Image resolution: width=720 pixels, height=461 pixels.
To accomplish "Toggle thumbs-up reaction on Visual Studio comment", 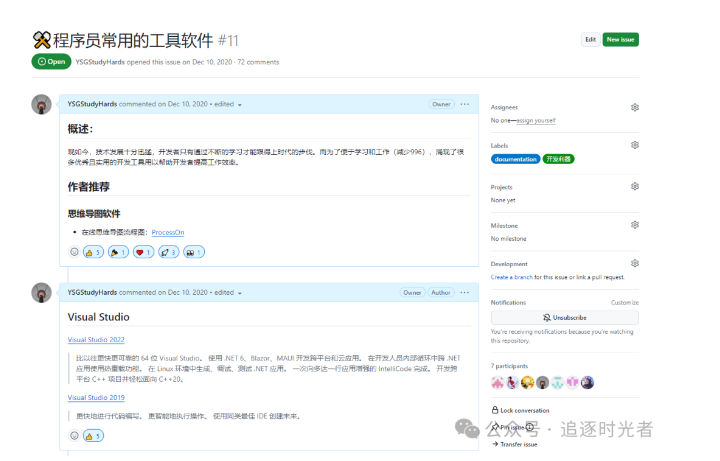I will pyautogui.click(x=93, y=436).
